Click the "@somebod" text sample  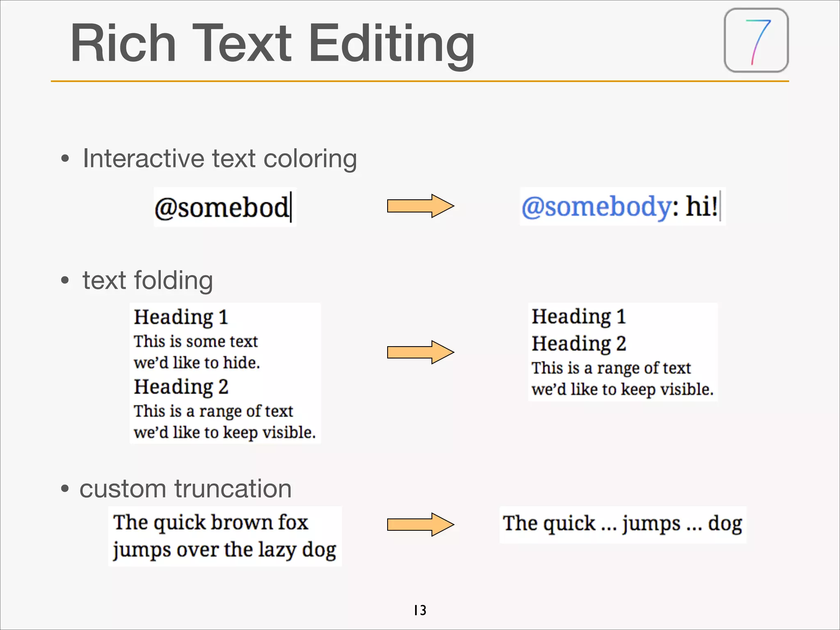pyautogui.click(x=225, y=207)
